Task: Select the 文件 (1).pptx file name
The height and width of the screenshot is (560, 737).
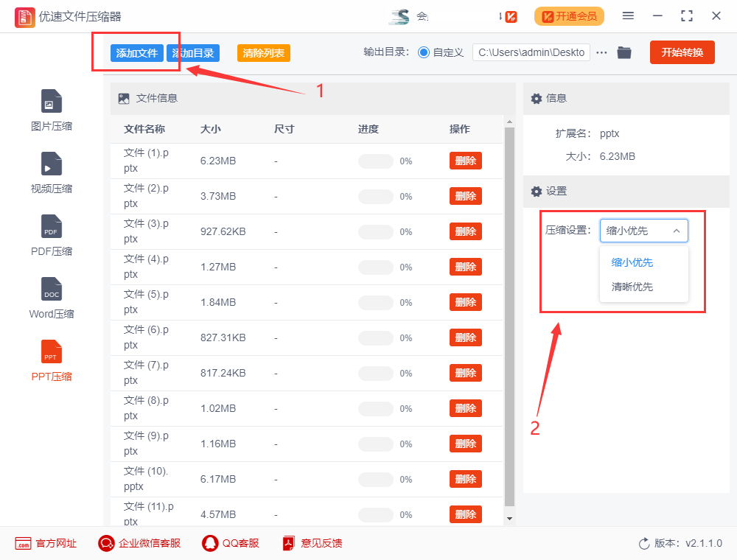Action: pos(146,161)
